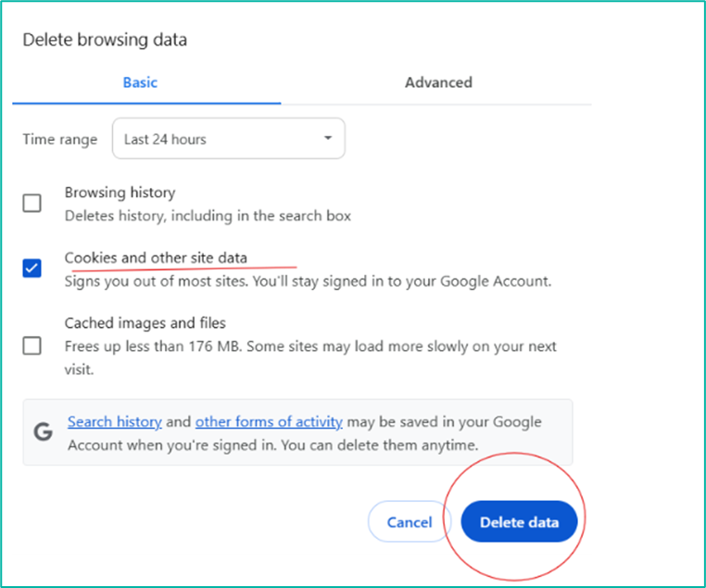Click the 'Signs you out of most sites' description

point(308,281)
